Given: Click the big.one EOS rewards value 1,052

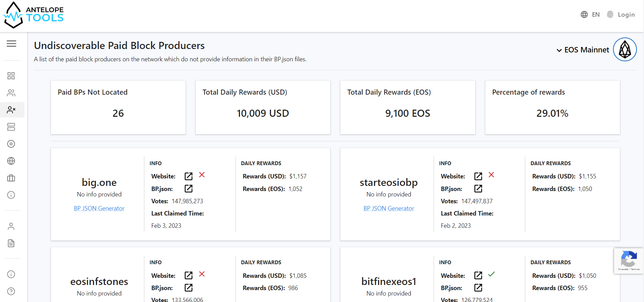Looking at the screenshot, I should point(295,189).
